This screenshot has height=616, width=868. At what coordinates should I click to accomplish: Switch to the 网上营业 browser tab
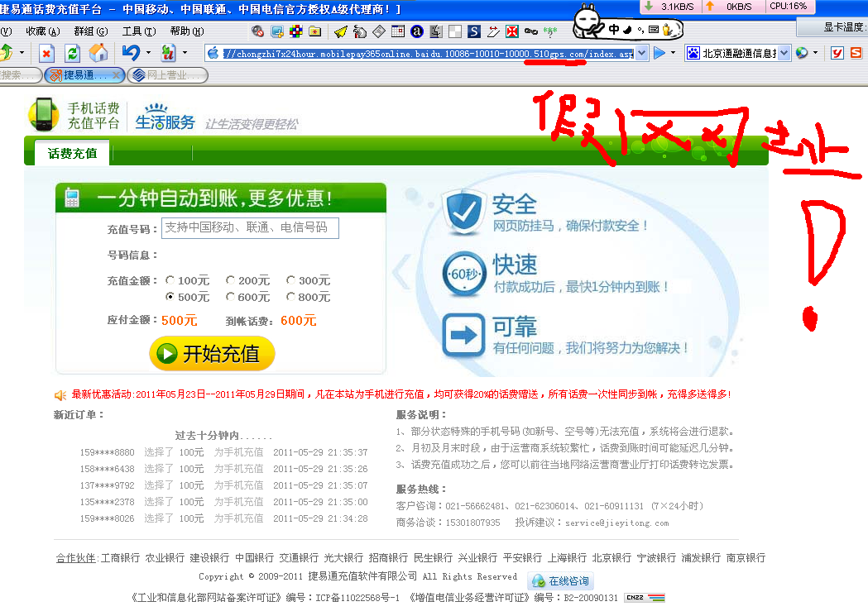(168, 75)
